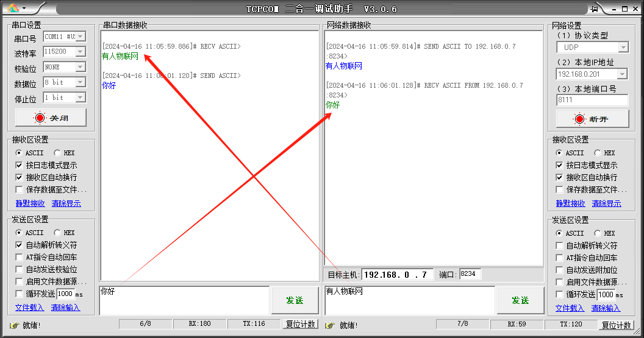Click the network status icon beside right 就绪!
The width and height of the screenshot is (644, 338).
330,325
